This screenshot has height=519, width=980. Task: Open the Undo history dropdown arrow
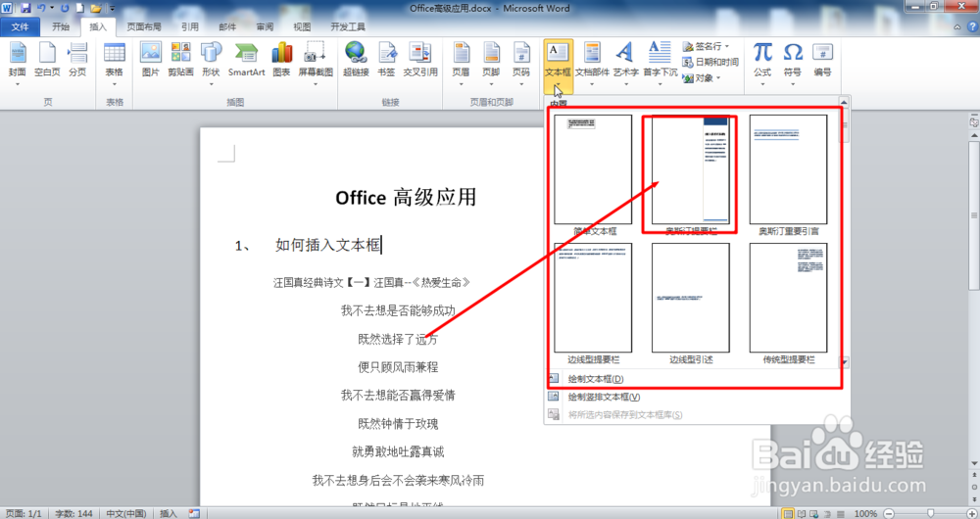pyautogui.click(x=51, y=8)
